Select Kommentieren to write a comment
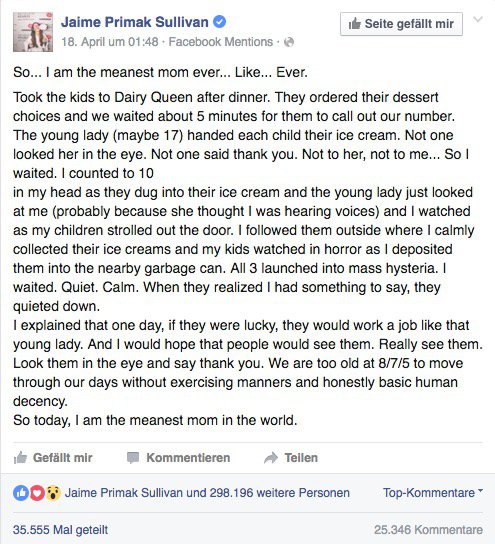495x544 pixels. [x=178, y=458]
